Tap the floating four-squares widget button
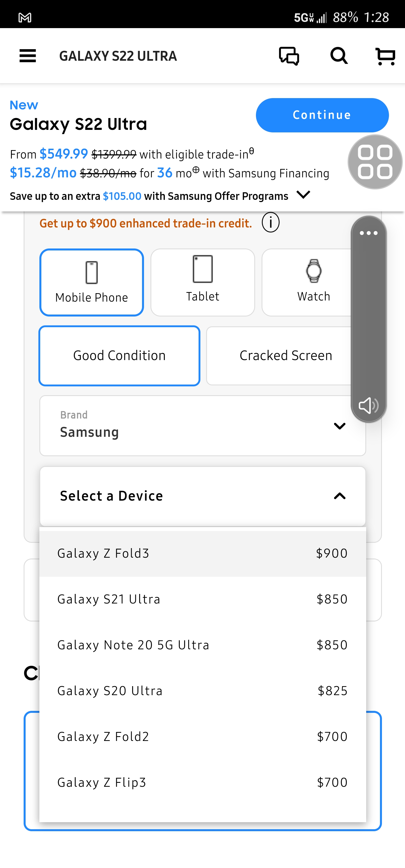The width and height of the screenshot is (405, 868). (x=375, y=162)
